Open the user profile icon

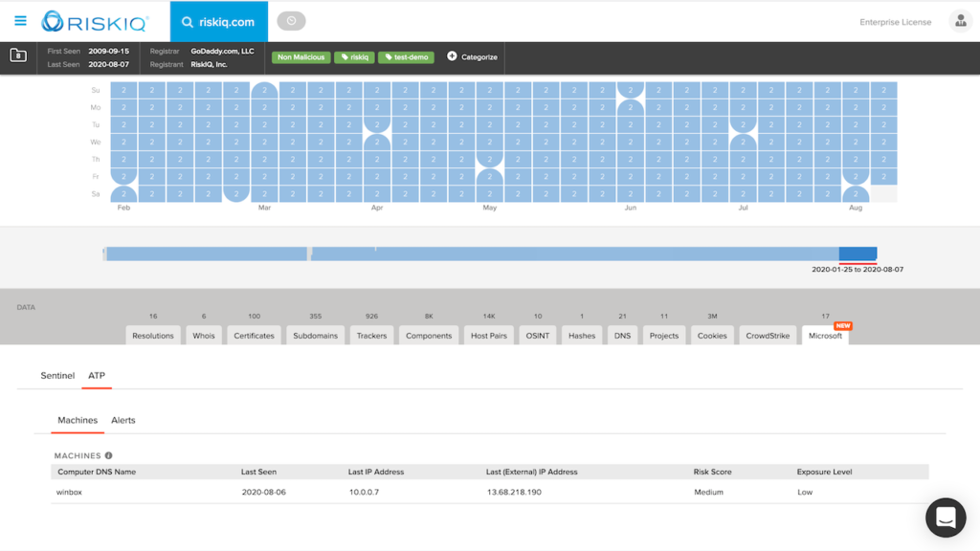click(x=961, y=21)
